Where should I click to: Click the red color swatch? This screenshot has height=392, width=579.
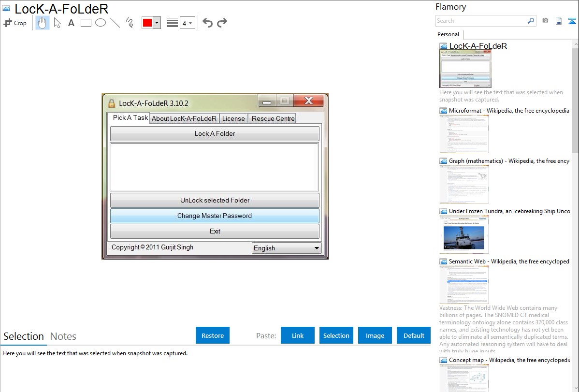(147, 23)
